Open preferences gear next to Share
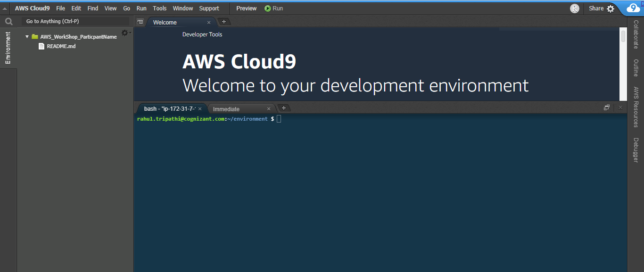 [x=611, y=9]
